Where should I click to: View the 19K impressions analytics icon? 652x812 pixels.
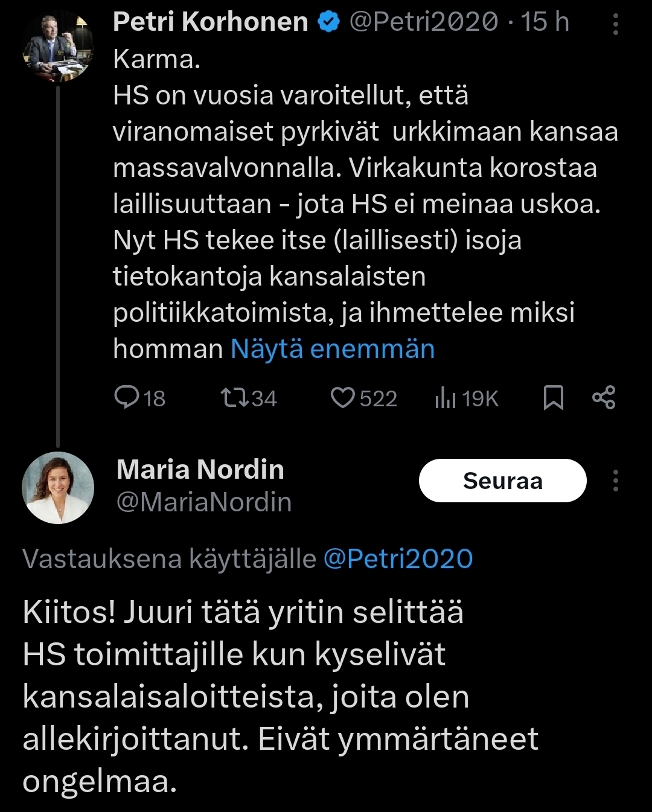pos(446,398)
